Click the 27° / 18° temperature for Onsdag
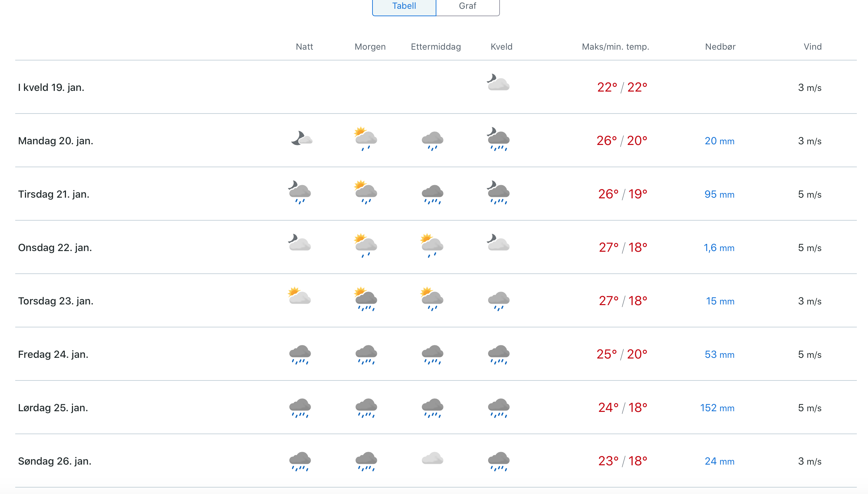 [623, 247]
